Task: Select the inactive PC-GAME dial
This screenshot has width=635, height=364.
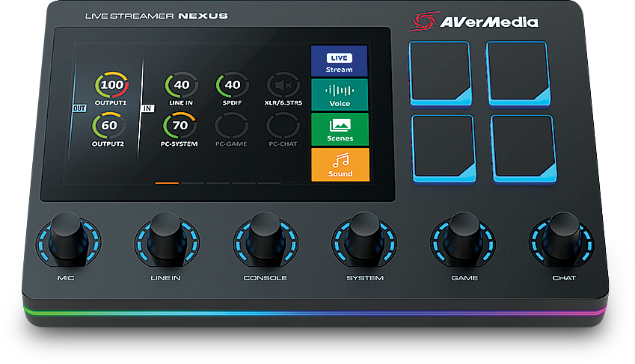Action: [231, 126]
